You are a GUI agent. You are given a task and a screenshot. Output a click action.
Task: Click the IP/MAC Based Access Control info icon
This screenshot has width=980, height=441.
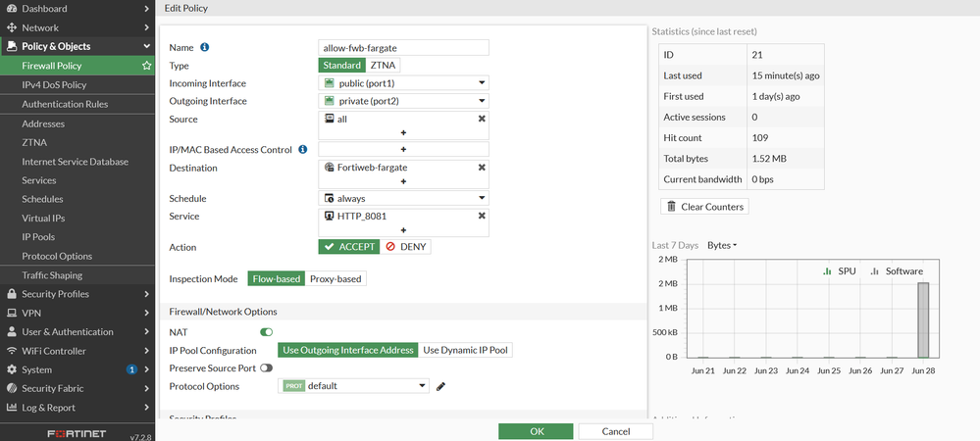303,150
